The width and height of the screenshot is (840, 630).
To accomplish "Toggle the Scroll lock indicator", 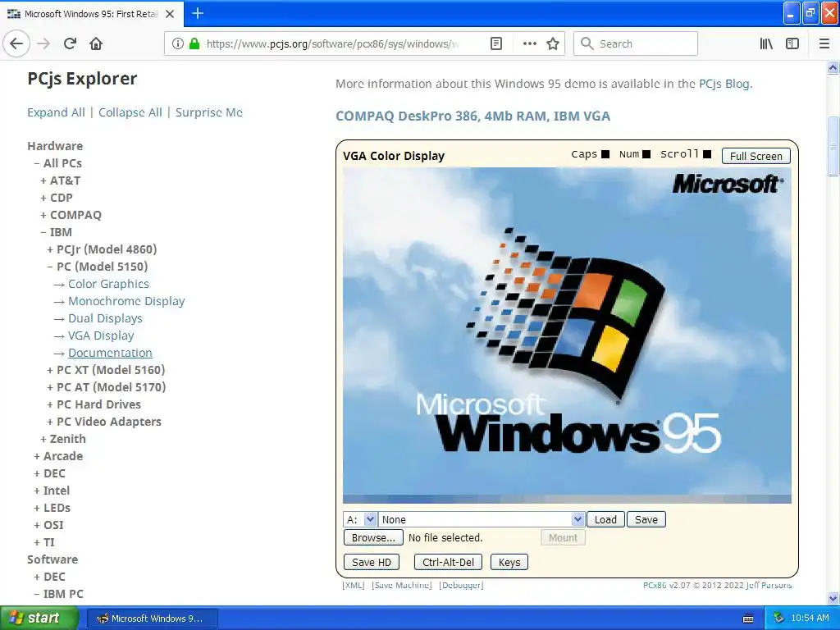I will 707,154.
